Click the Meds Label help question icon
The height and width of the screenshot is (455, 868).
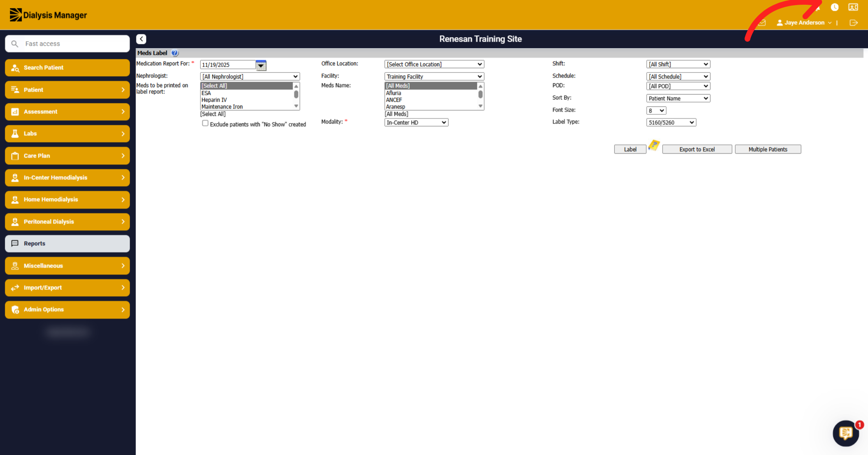(x=175, y=53)
